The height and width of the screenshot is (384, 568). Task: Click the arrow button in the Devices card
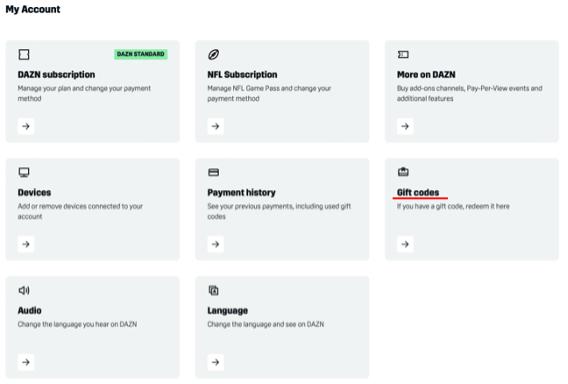coord(26,244)
